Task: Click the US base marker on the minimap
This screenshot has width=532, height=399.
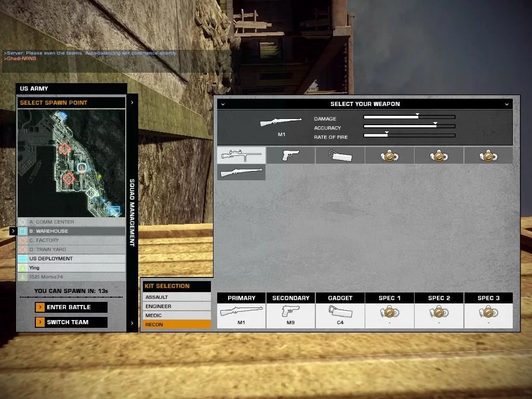Action: coord(114,209)
